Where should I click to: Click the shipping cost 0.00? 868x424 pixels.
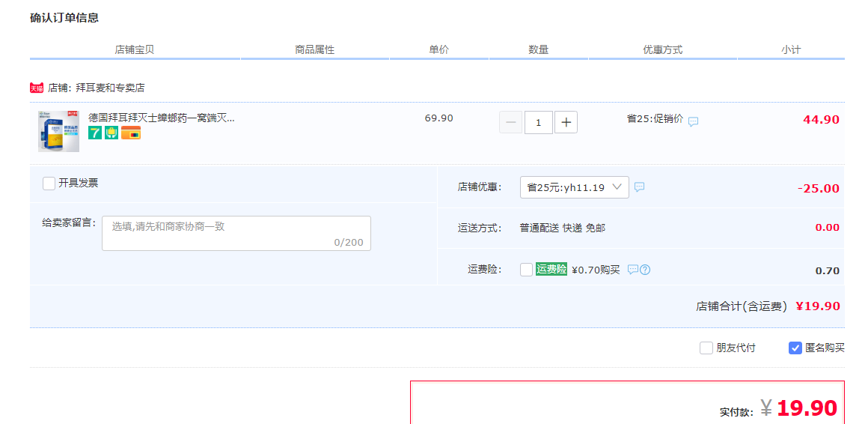pos(827,227)
